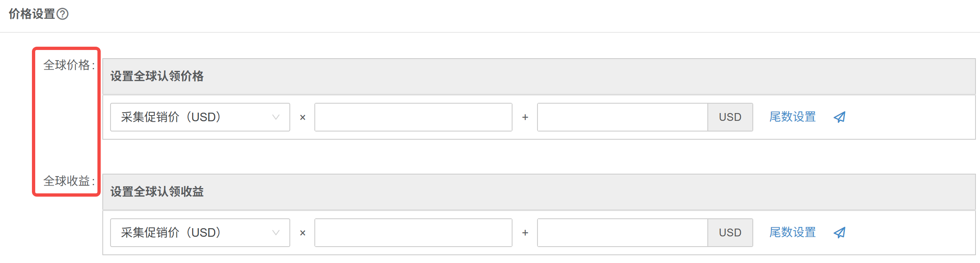The image size is (980, 263).
Task: Focus the added amount field for global price
Action: pos(622,117)
